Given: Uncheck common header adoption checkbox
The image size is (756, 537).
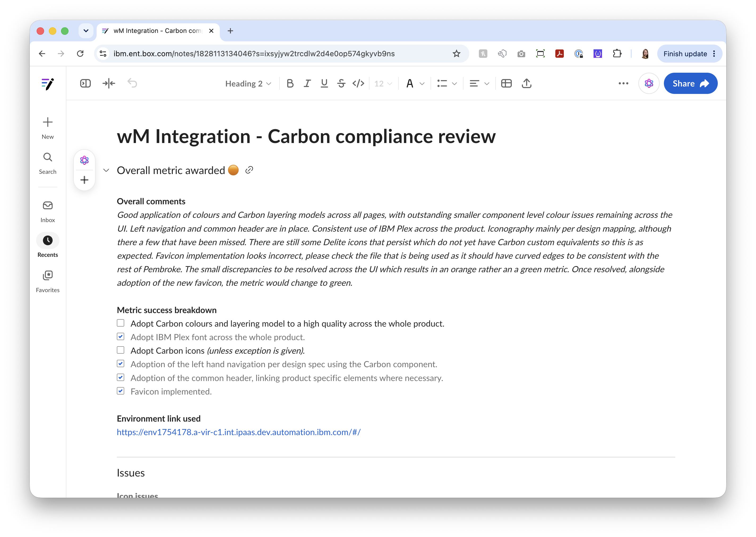Looking at the screenshot, I should point(121,377).
